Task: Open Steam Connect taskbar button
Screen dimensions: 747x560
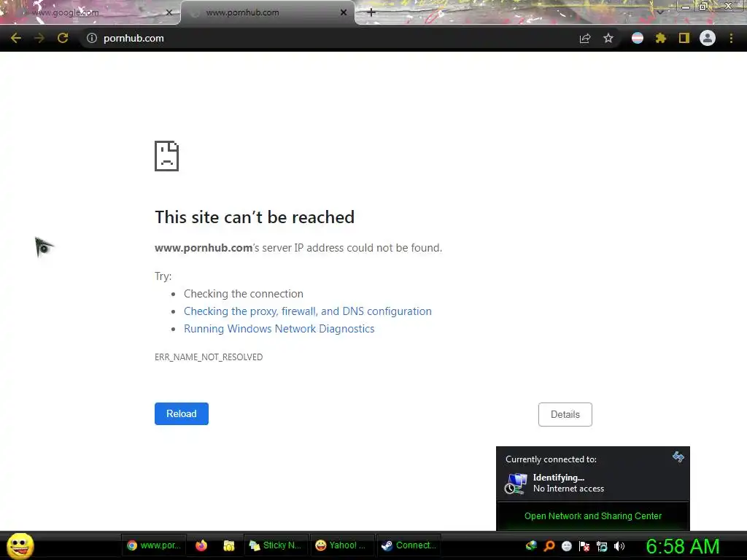Action: [409, 545]
